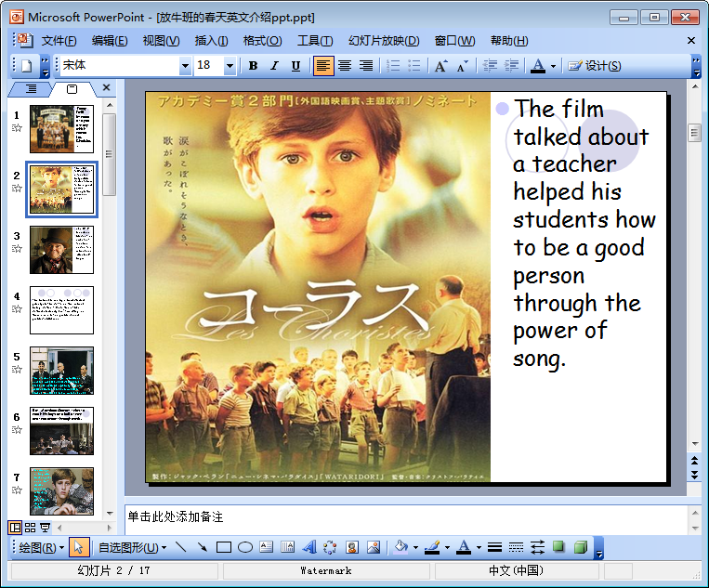Insert WordArt
This screenshot has width=709, height=588.
[x=309, y=547]
